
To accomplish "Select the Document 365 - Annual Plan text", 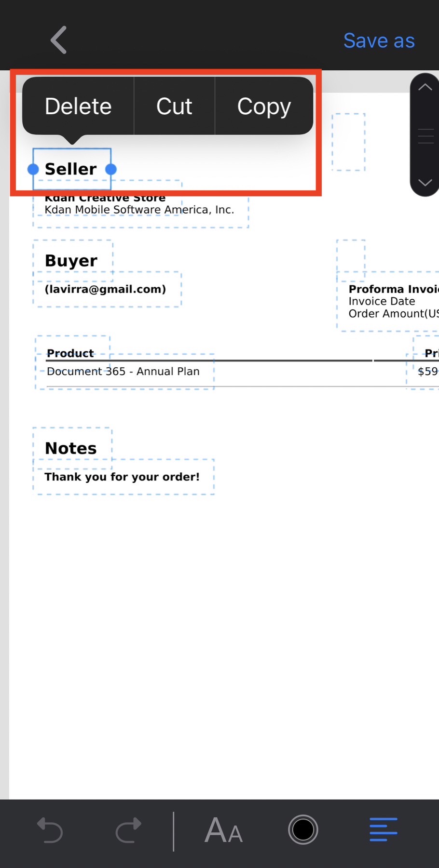I will (124, 371).
